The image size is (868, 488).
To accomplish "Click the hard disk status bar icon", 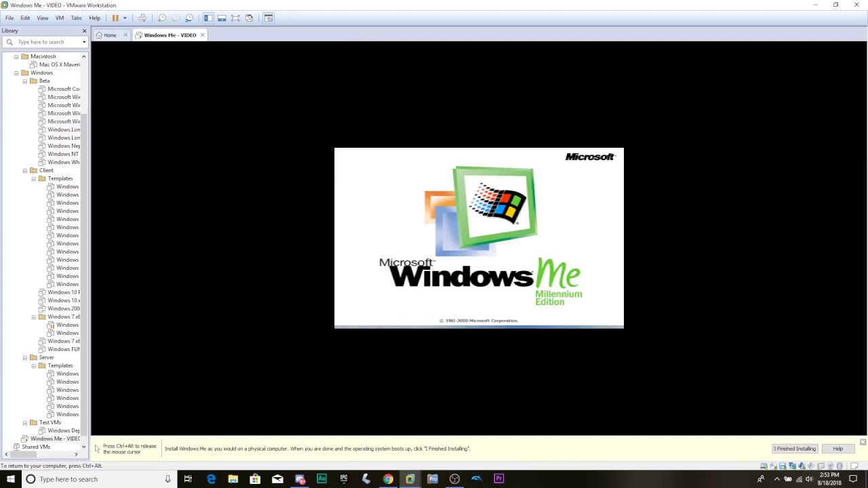I will click(x=764, y=466).
